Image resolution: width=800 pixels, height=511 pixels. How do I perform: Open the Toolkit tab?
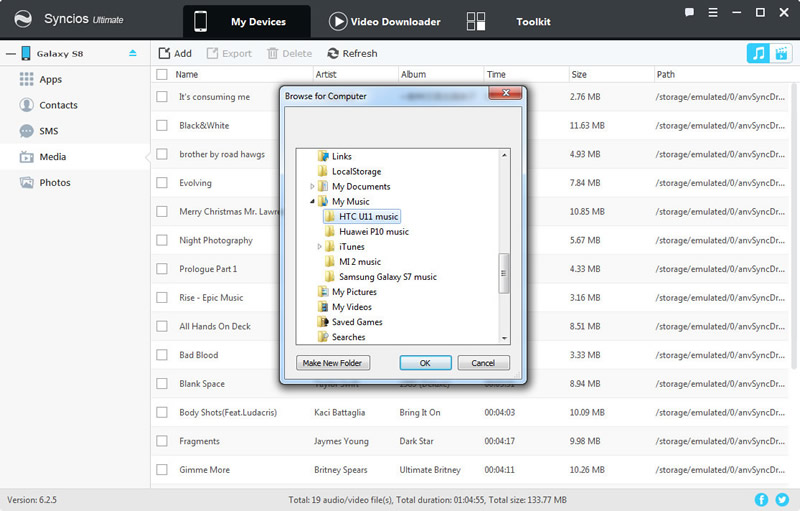click(x=510, y=21)
